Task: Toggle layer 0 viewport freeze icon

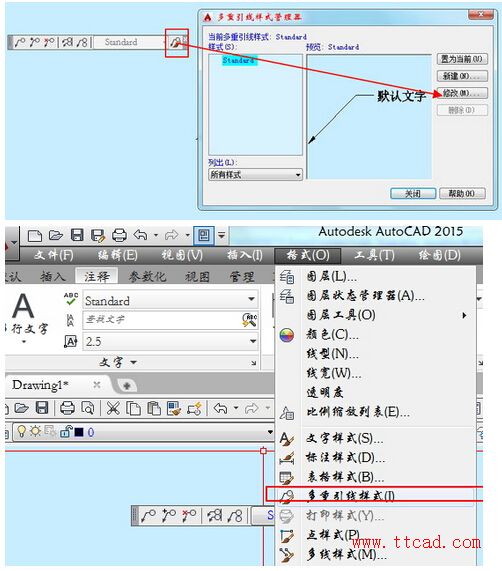Action: pos(50,432)
